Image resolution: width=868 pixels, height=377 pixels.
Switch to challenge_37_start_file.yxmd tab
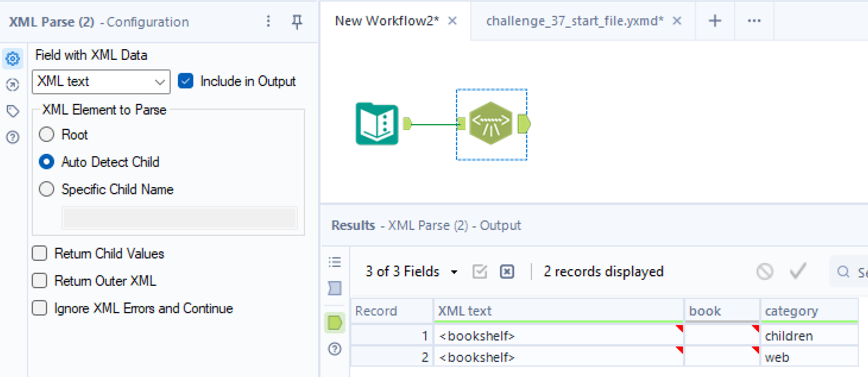point(574,21)
